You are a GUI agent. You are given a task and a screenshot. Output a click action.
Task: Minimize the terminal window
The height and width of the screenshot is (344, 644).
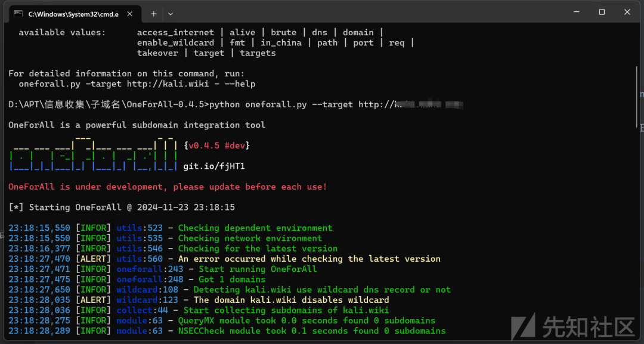click(577, 13)
